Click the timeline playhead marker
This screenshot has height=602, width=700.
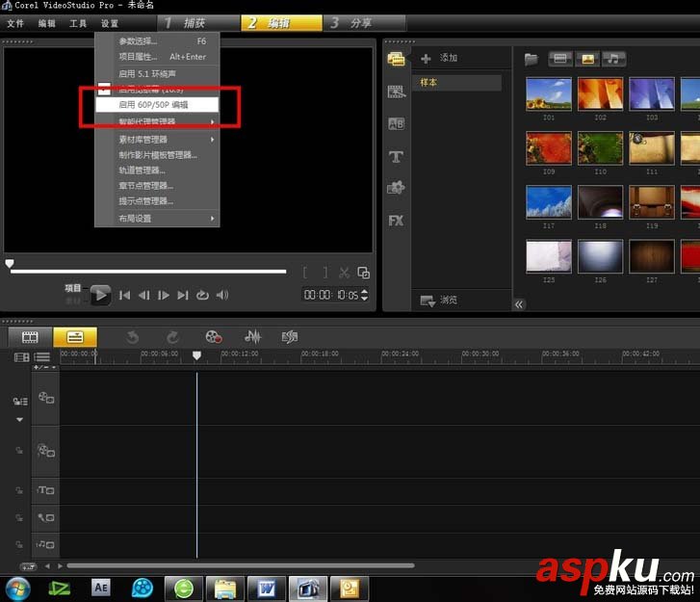(196, 355)
